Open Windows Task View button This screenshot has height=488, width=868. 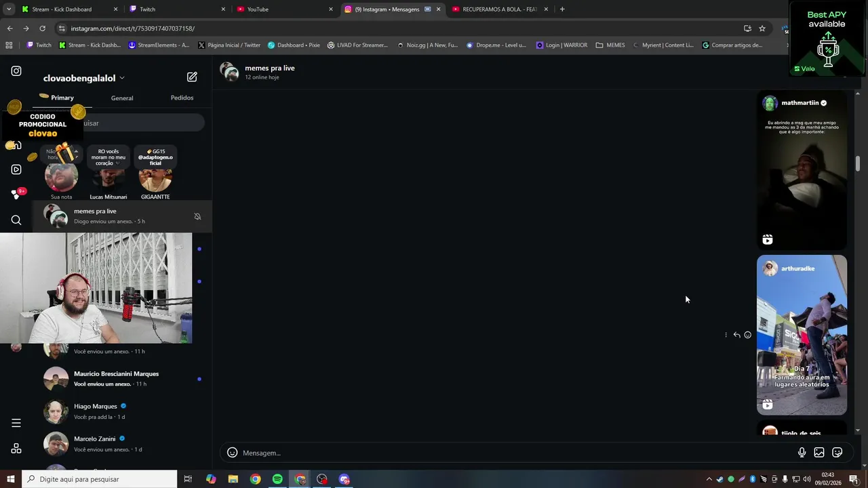(x=188, y=479)
